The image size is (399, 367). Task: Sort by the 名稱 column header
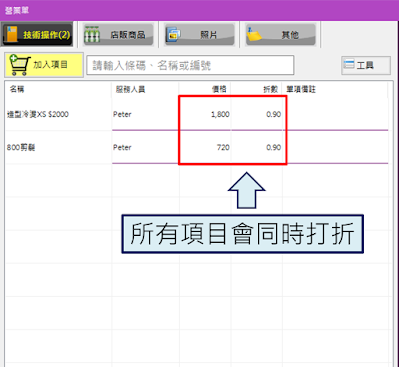point(17,89)
